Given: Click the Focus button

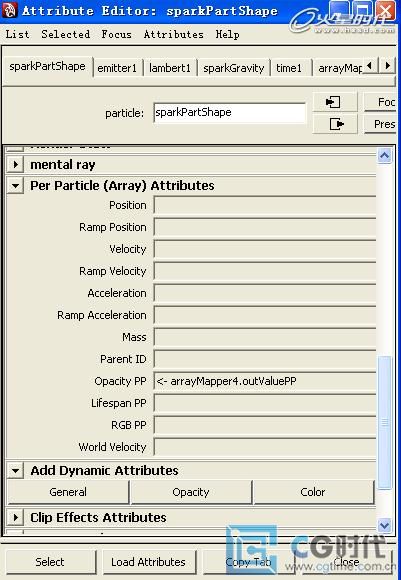Looking at the screenshot, I should [x=380, y=102].
